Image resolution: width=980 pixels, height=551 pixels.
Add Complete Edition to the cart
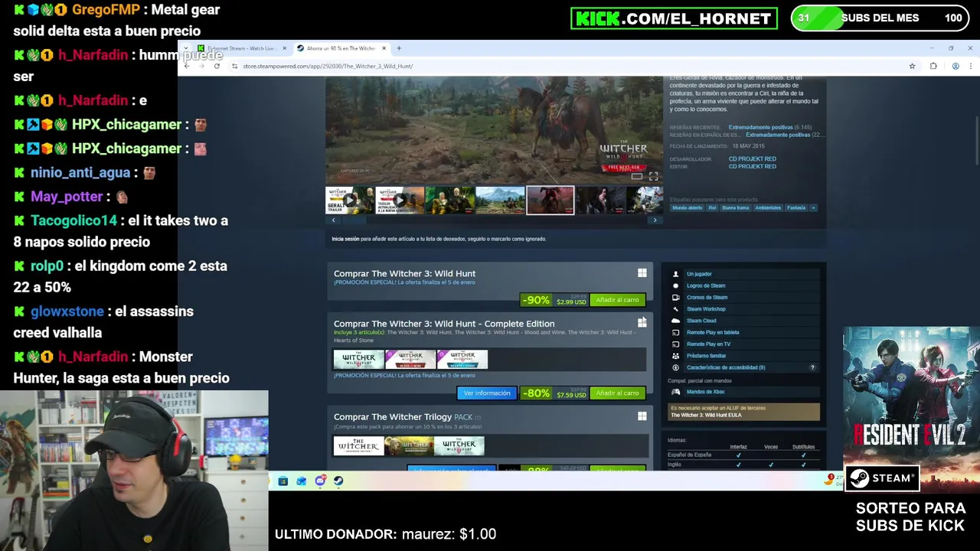(x=617, y=393)
